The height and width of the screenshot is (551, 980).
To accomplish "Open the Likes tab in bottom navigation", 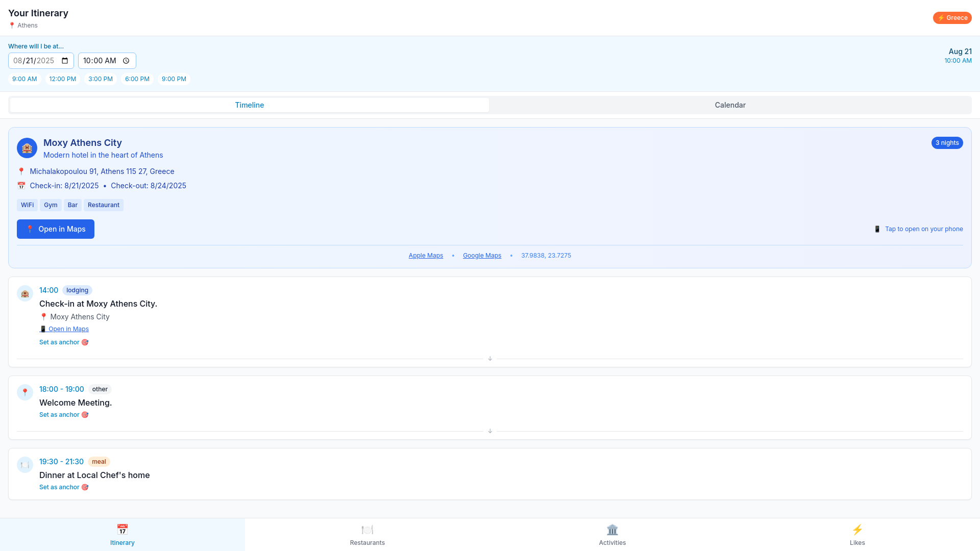I will pos(857,535).
